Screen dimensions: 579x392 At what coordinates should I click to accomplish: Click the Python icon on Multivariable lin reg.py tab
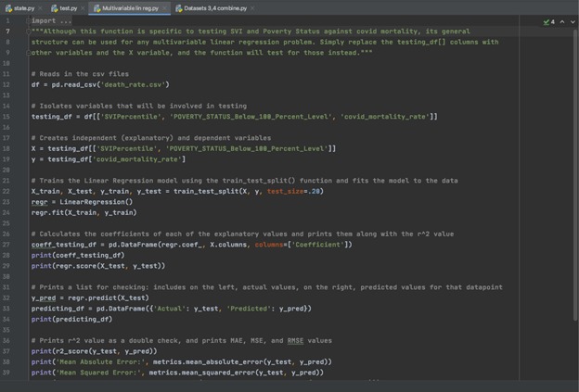[x=97, y=8]
